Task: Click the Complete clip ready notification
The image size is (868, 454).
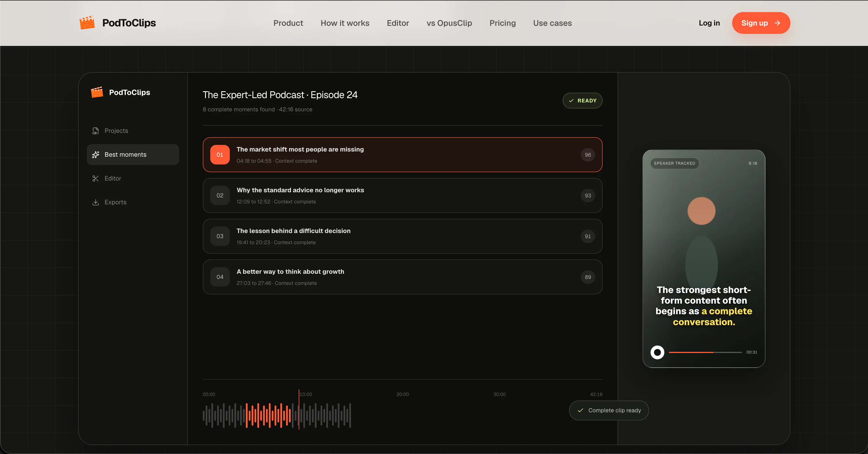Action: click(x=609, y=410)
